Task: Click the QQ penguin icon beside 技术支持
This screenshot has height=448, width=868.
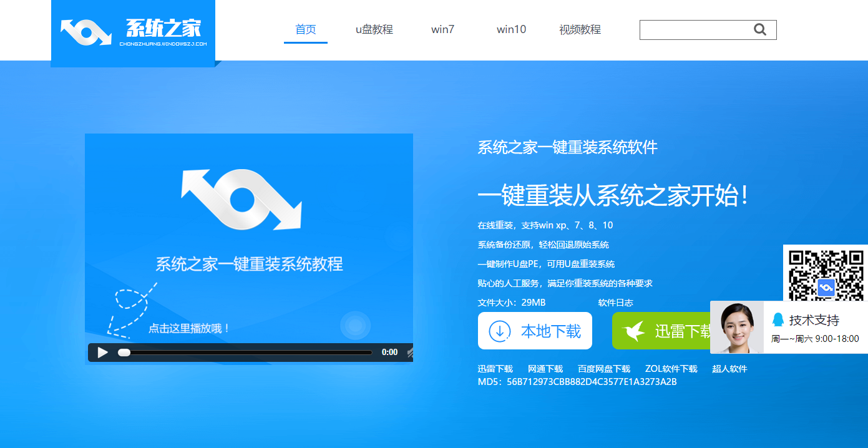Action: click(778, 320)
